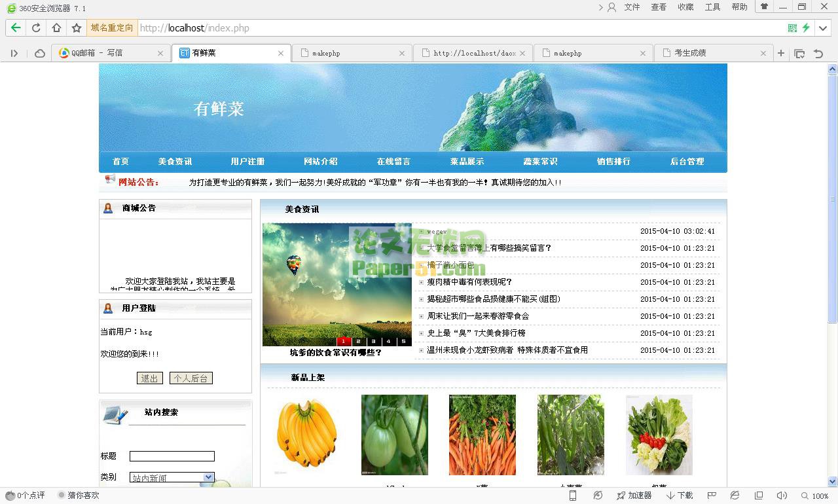The height and width of the screenshot is (504, 838).
Task: Open the 查看 menu
Action: point(659,7)
